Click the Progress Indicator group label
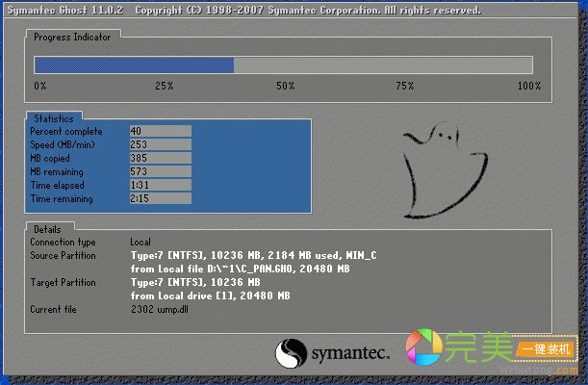Image resolution: width=588 pixels, height=385 pixels. pyautogui.click(x=71, y=37)
